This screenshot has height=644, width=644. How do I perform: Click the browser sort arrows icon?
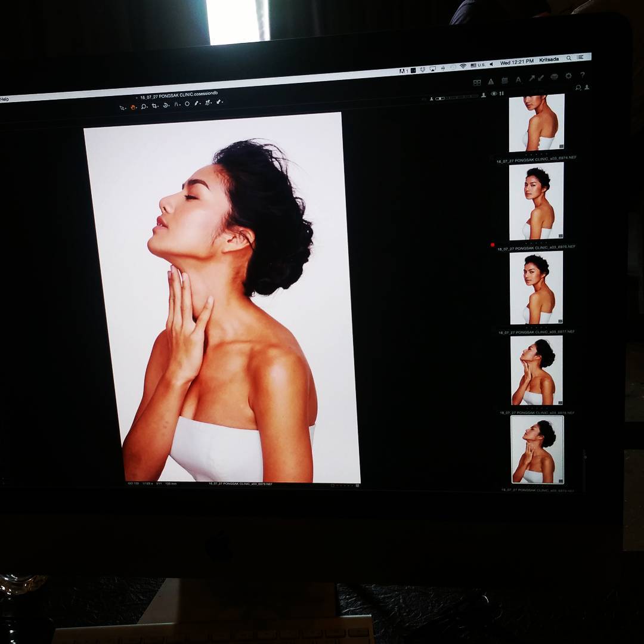(501, 94)
